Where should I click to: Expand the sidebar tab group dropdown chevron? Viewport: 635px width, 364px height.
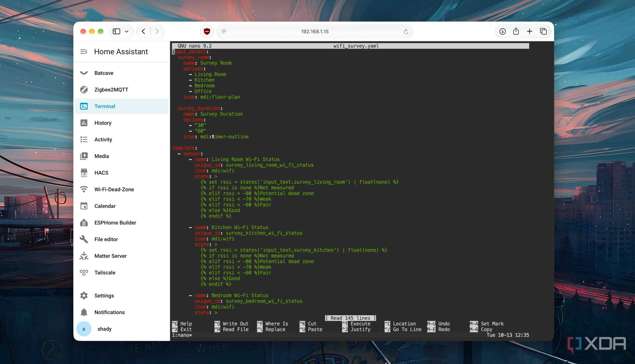tap(127, 31)
